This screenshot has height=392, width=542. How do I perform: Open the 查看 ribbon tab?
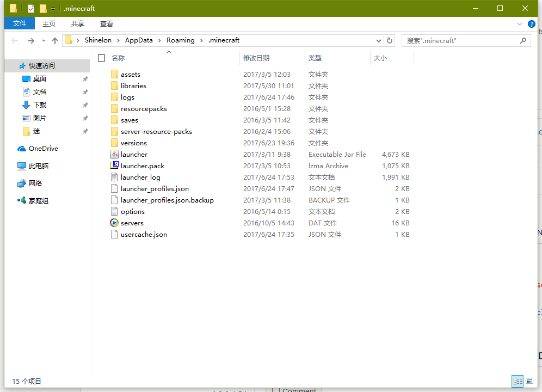coord(107,24)
